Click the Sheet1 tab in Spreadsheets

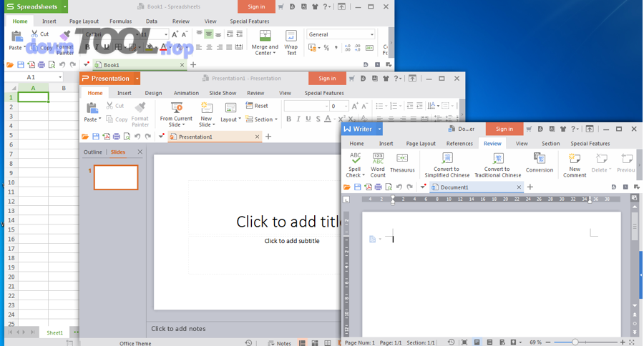54,333
